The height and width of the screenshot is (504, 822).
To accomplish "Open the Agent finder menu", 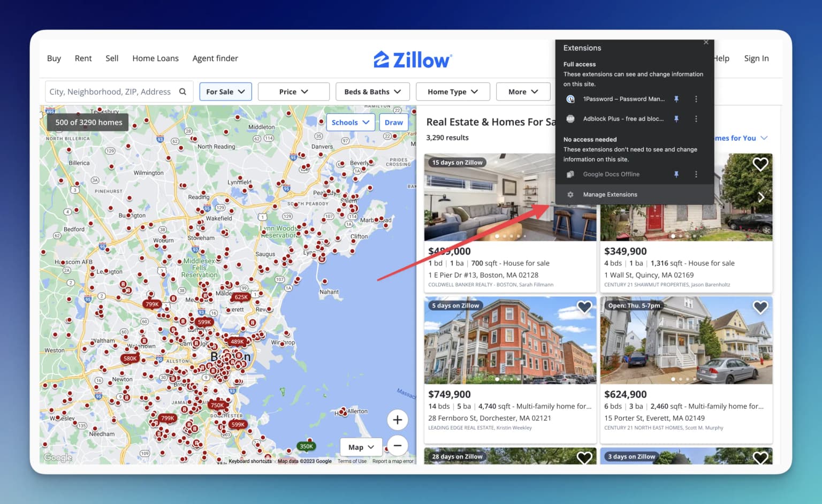I will pos(215,58).
